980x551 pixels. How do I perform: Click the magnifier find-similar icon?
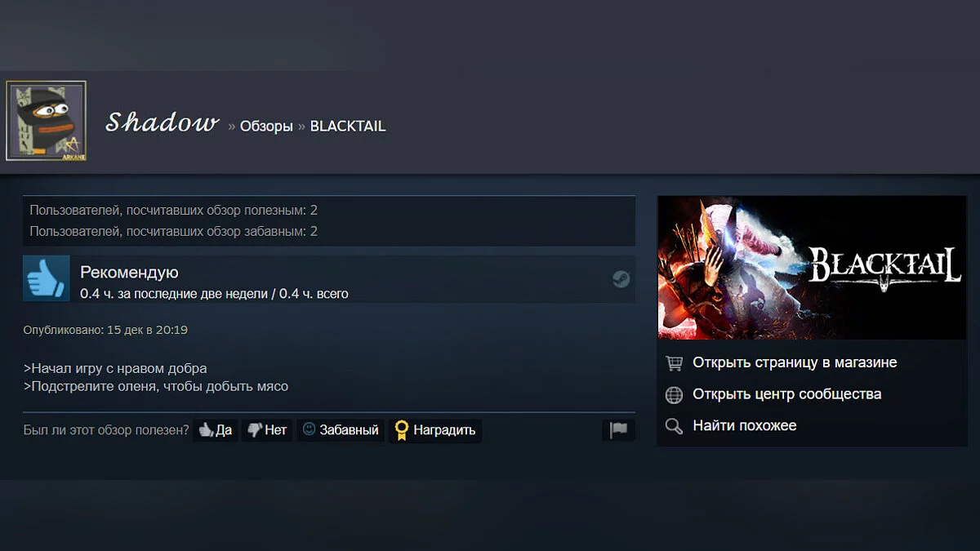[674, 426]
